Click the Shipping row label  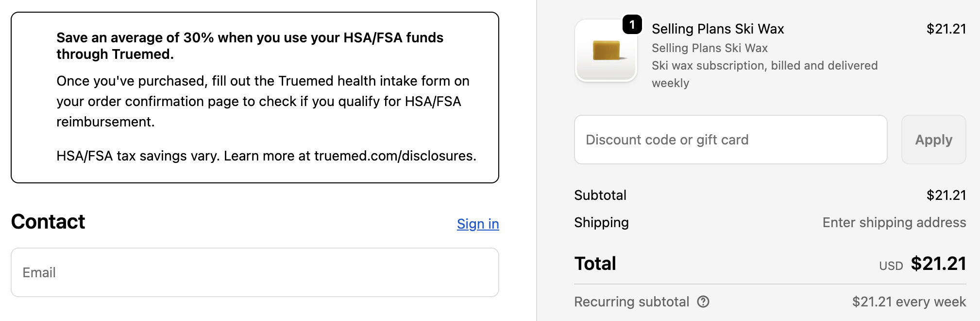coord(601,222)
